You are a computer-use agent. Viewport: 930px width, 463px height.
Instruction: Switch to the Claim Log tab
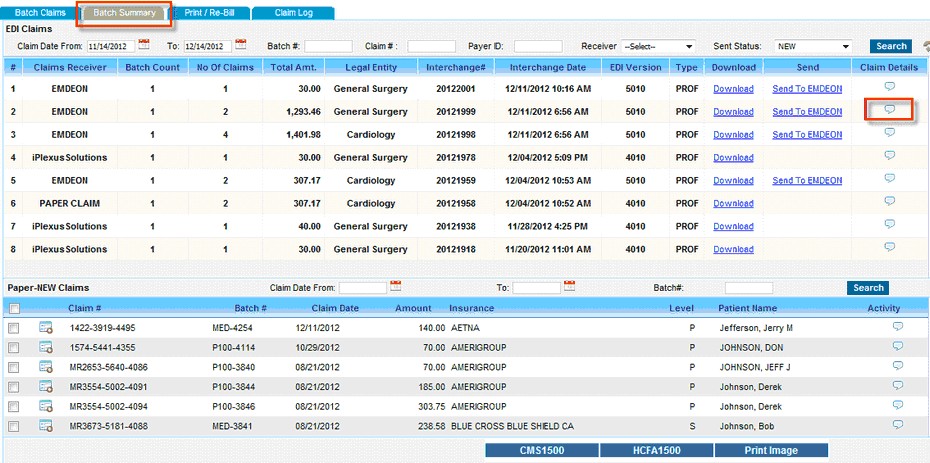point(292,13)
